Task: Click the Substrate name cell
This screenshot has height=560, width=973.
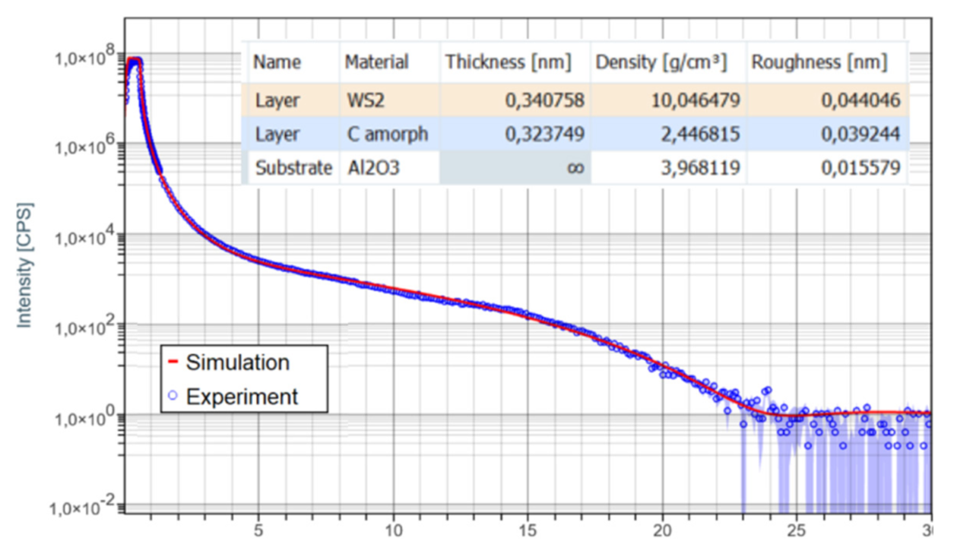Action: [293, 168]
